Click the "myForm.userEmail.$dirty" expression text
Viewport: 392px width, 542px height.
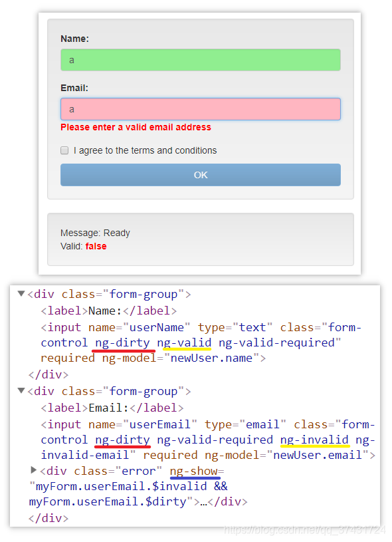coord(108,501)
